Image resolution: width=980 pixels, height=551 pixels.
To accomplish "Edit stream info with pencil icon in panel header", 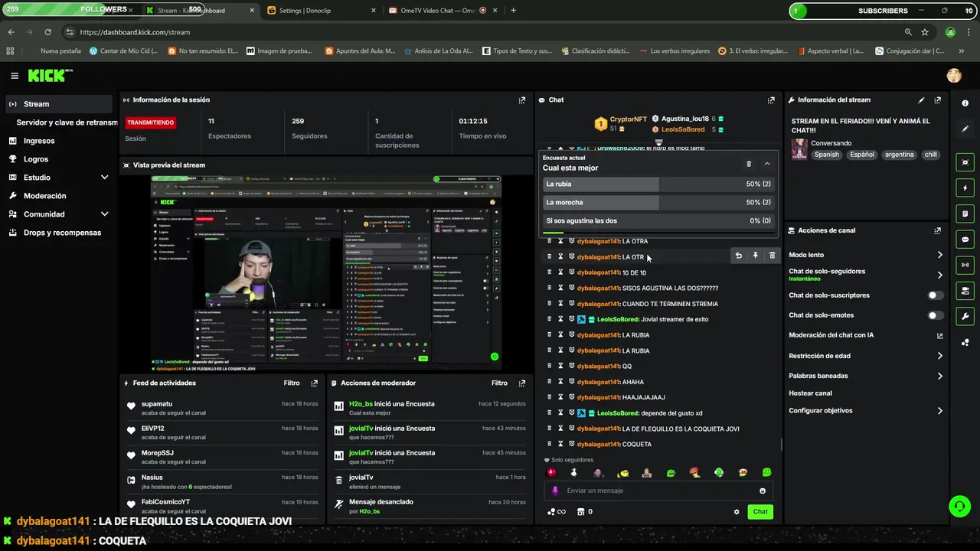I will point(921,100).
